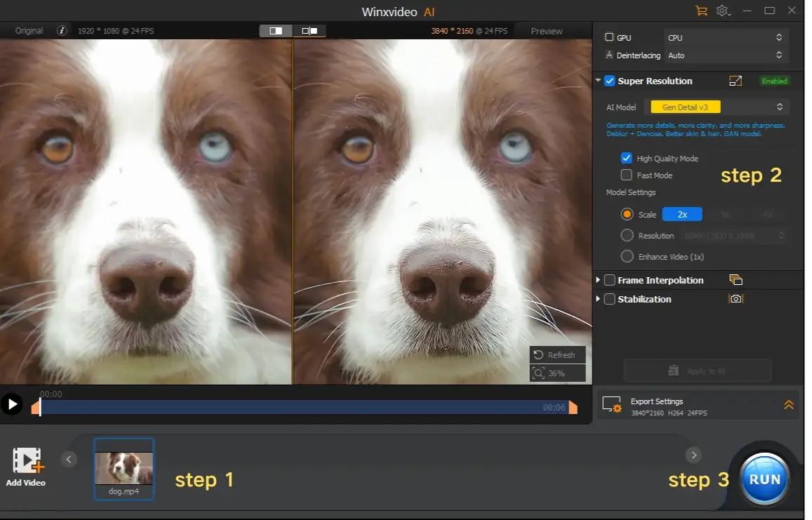Click the Export Settings gear icon
The width and height of the screenshot is (812, 520).
(612, 404)
